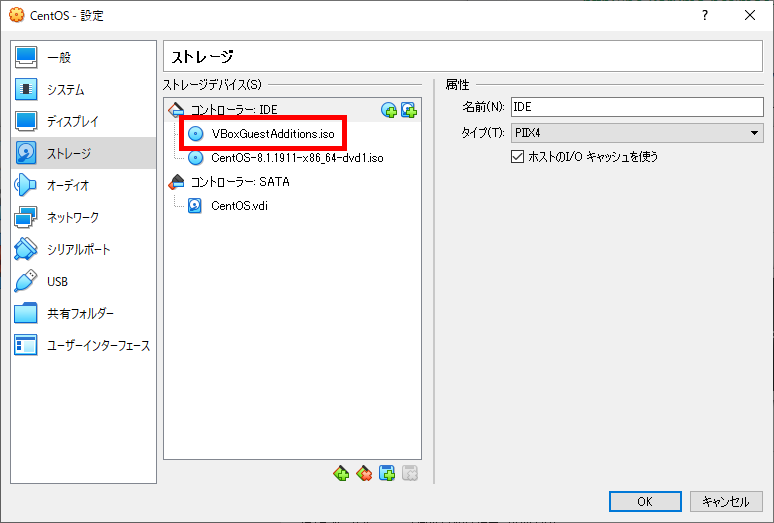Click the add hard disk icon on the IDE controller
The height and width of the screenshot is (523, 774).
coord(409,110)
